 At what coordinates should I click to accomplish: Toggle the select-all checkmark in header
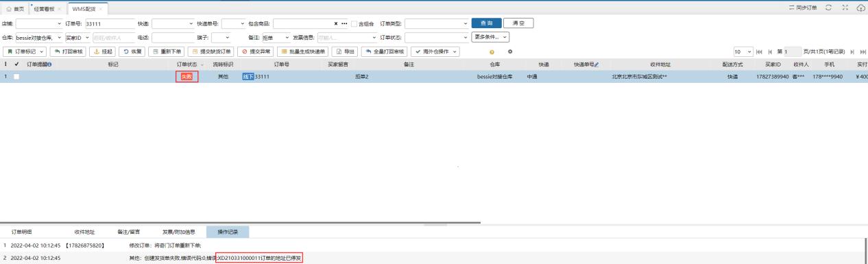(16, 64)
